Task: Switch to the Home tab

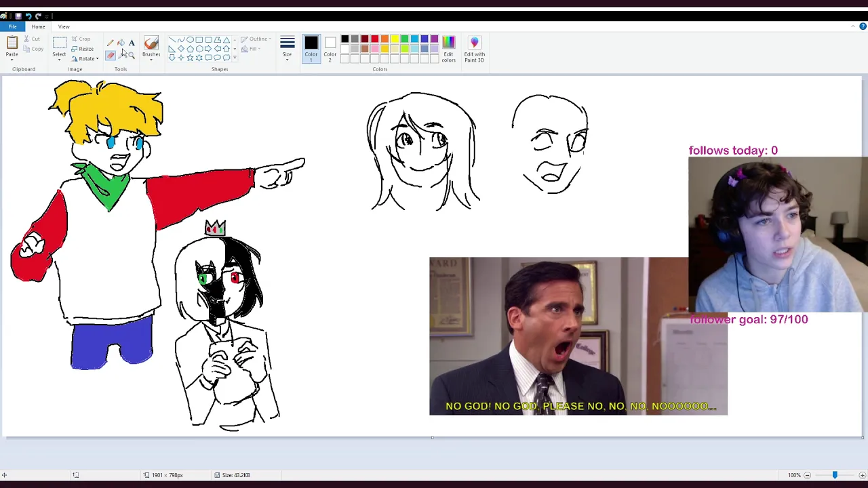Action: 38,26
